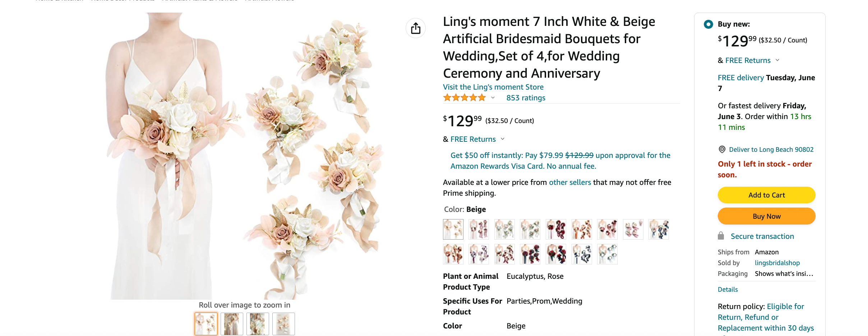Select the first swatch in second color row
Screen dimensions: 868x336
click(453, 254)
